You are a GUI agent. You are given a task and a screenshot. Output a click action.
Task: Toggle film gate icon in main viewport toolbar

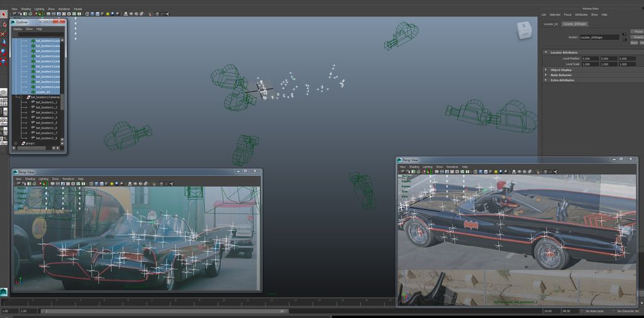click(53, 14)
